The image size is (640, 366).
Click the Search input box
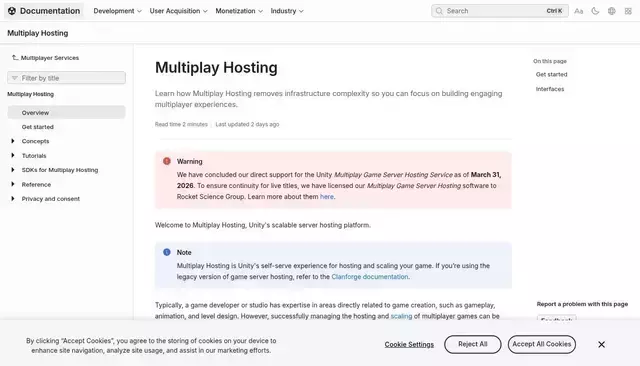point(500,11)
